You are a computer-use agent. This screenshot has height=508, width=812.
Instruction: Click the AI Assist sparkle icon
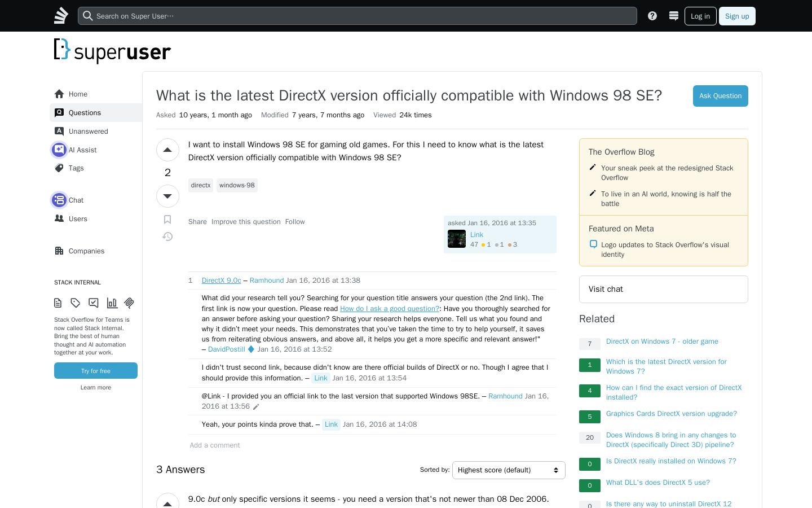point(59,150)
